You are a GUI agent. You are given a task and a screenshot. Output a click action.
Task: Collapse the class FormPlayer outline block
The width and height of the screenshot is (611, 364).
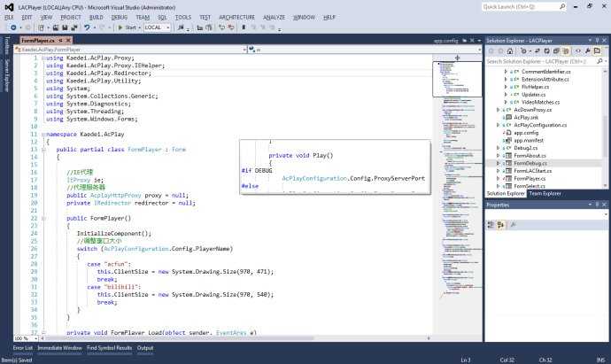pyautogui.click(x=43, y=150)
